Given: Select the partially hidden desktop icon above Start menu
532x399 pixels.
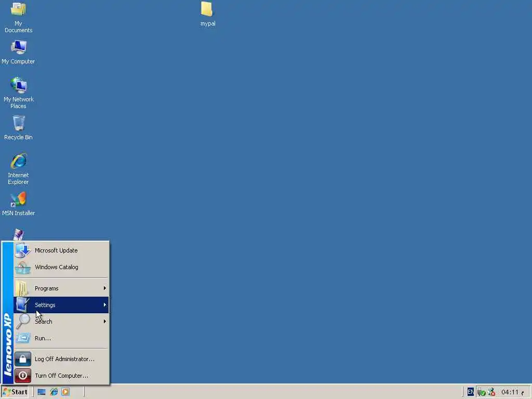Looking at the screenshot, I should pos(18,234).
